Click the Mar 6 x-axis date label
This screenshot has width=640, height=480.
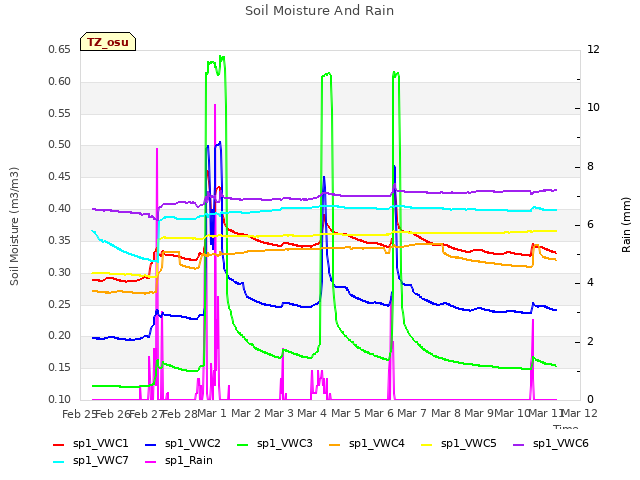click(379, 413)
